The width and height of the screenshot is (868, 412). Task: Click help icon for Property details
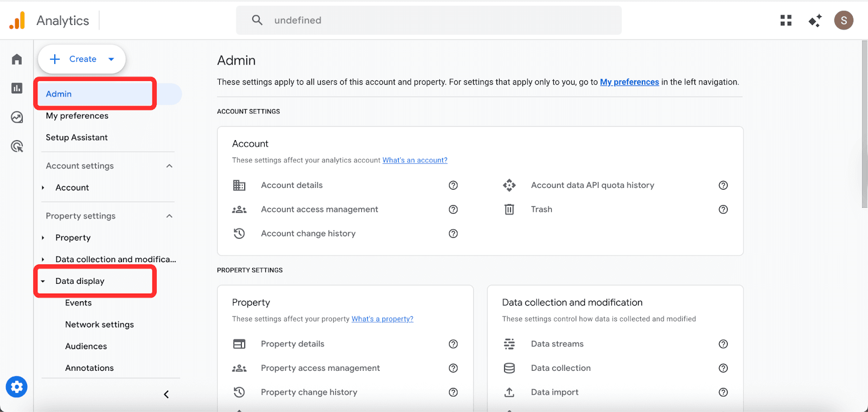click(454, 344)
